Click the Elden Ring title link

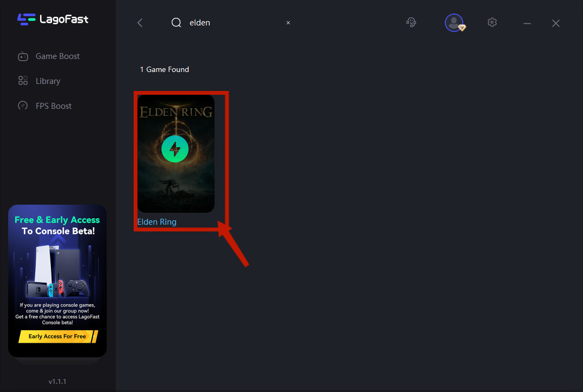click(x=157, y=222)
